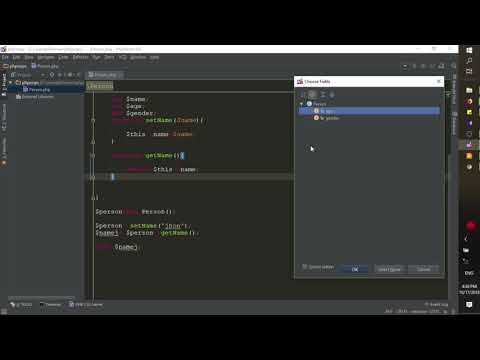
Task: Open the Structure side tool tab
Action: (x=4, y=117)
